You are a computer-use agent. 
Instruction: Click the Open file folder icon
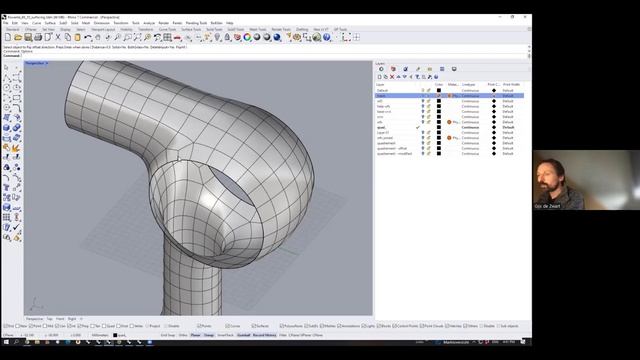[18, 38]
